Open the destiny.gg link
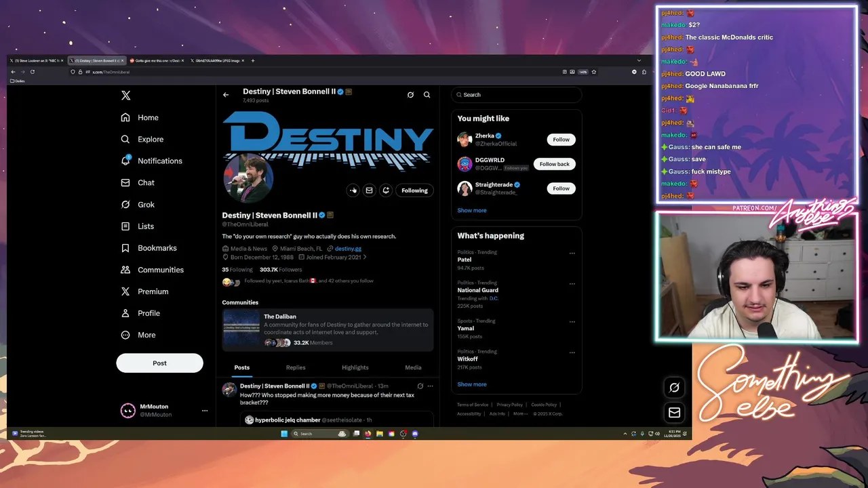This screenshot has height=488, width=868. 348,249
